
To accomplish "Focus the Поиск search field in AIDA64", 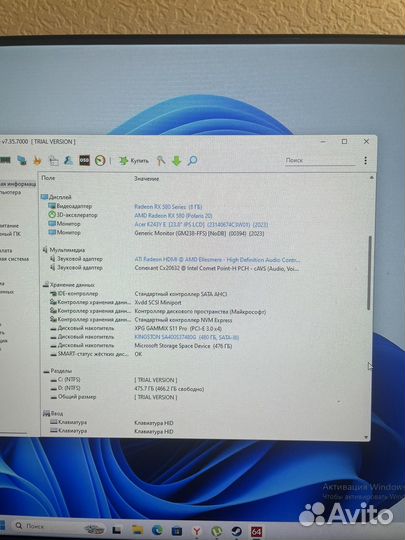I will pyautogui.click(x=320, y=160).
